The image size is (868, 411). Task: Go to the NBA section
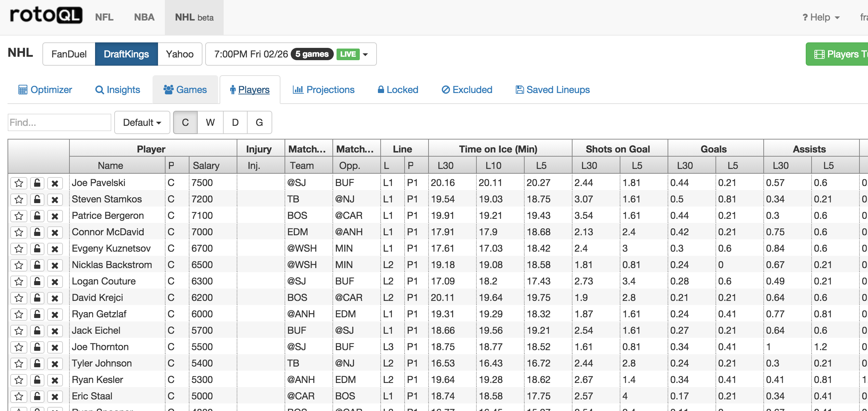[144, 17]
